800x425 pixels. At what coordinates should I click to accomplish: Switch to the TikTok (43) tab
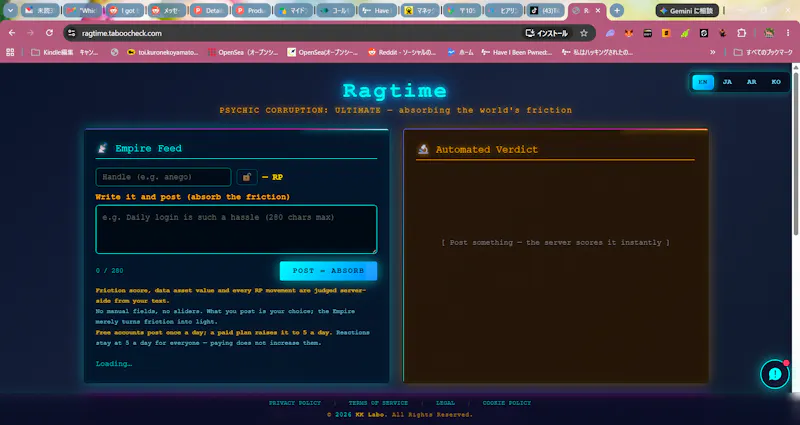point(545,10)
